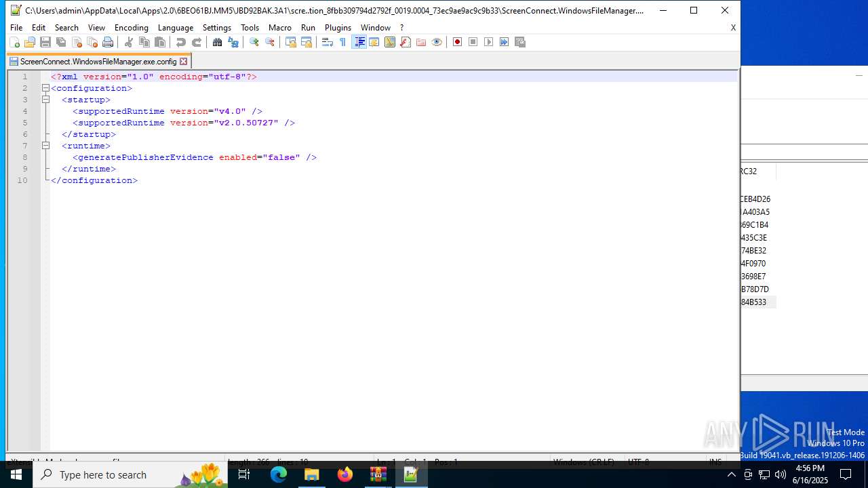Viewport: 868px width, 488px height.
Task: Open the Function List panel icon
Action: coord(406,42)
